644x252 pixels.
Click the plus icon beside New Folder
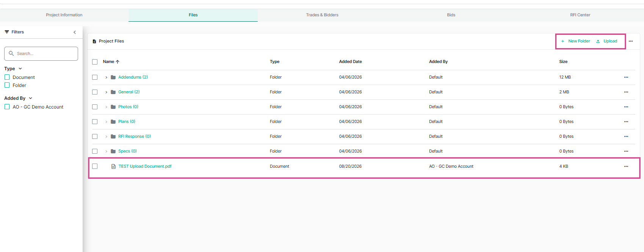tap(563, 41)
